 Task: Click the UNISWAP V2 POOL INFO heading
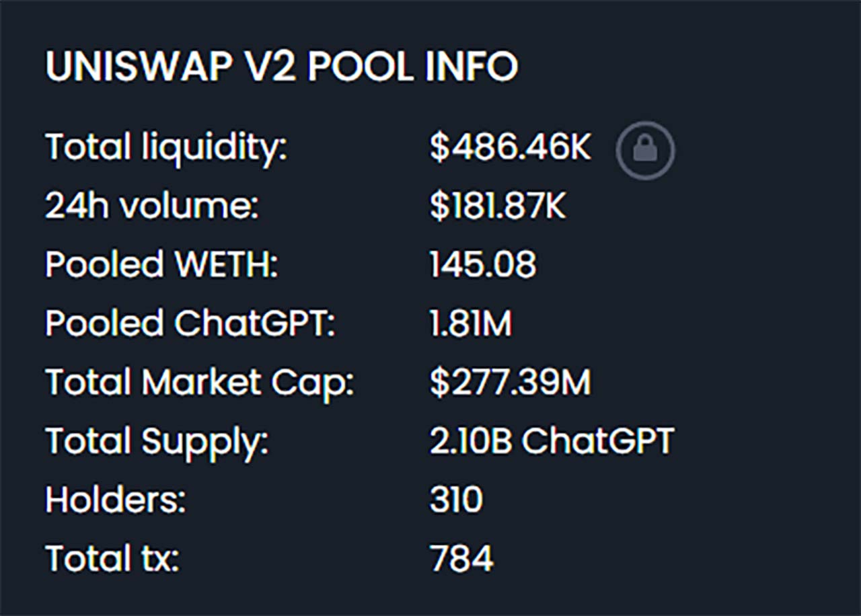coord(281,66)
